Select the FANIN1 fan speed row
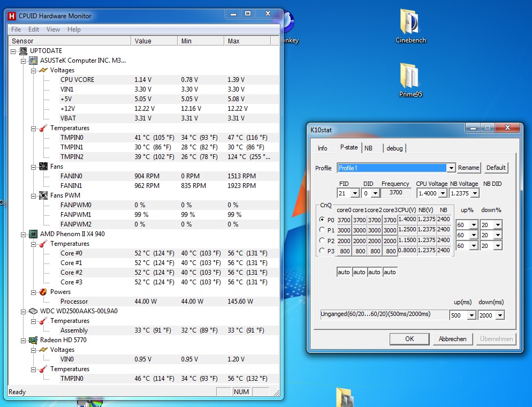 click(x=169, y=186)
